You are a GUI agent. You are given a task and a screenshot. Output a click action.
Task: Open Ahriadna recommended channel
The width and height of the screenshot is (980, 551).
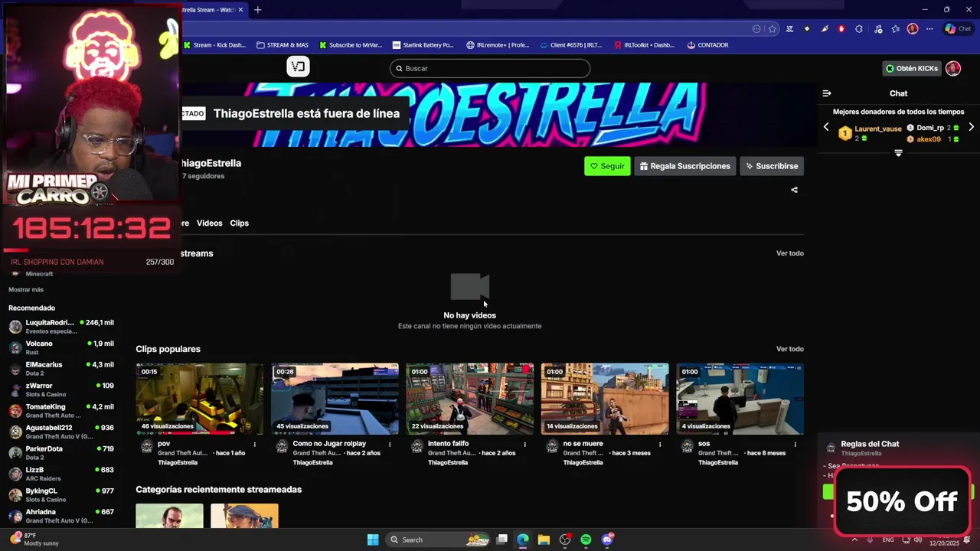pyautogui.click(x=61, y=516)
